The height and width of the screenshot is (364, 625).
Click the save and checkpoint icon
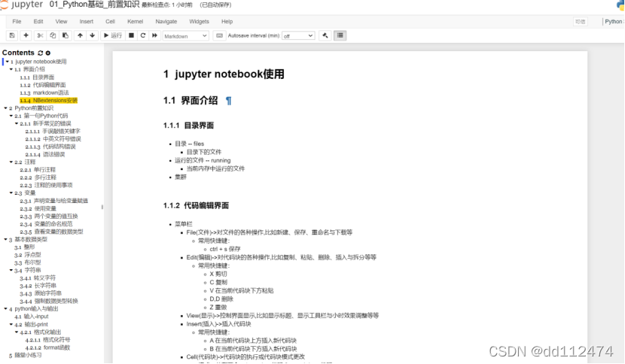click(x=12, y=35)
